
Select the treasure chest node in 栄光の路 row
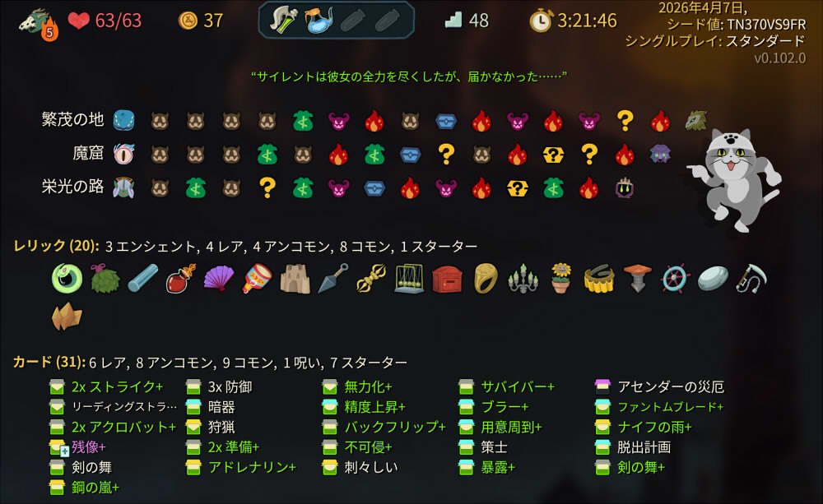click(x=374, y=188)
